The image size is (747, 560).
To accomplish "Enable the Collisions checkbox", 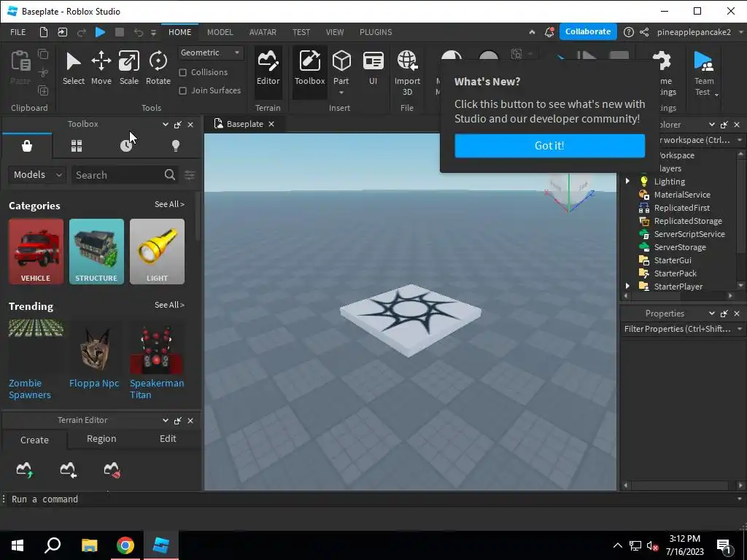I will pos(182,72).
